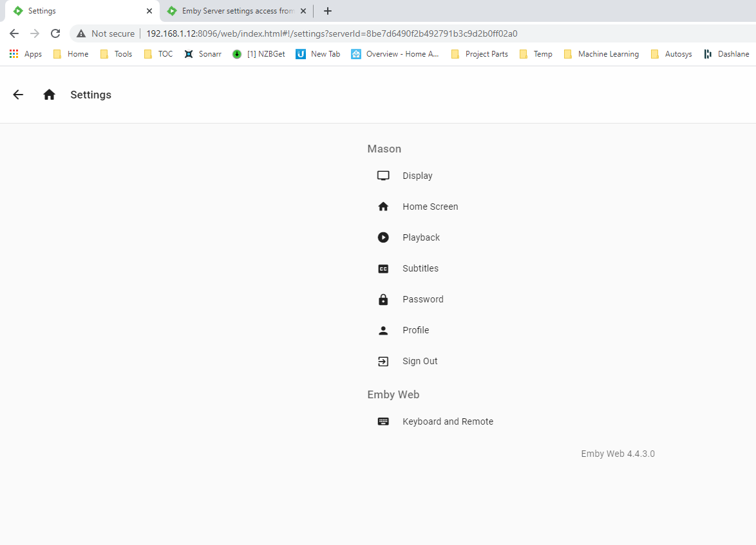Click the Password lock icon
Image resolution: width=756 pixels, height=545 pixels.
pos(383,299)
